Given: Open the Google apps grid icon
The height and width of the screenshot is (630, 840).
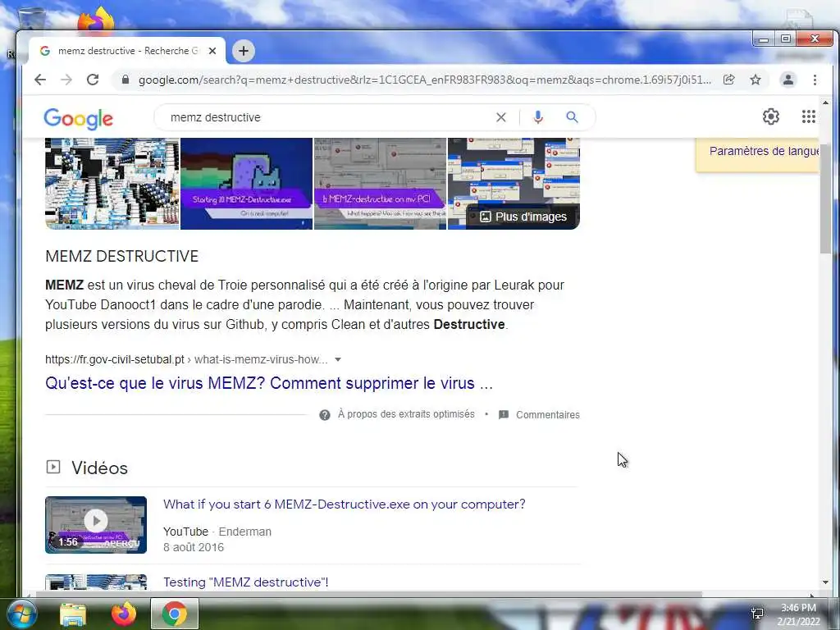Looking at the screenshot, I should [808, 116].
